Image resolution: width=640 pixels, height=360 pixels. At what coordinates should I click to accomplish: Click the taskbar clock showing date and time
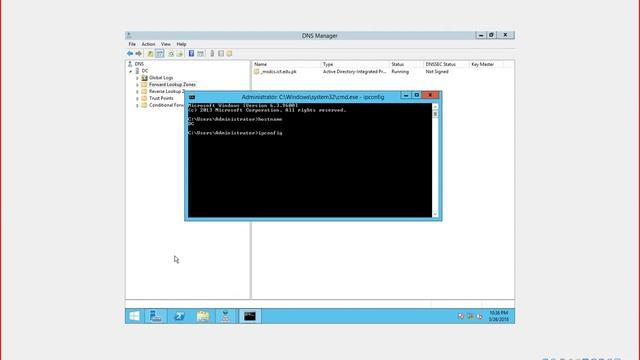coord(499,316)
